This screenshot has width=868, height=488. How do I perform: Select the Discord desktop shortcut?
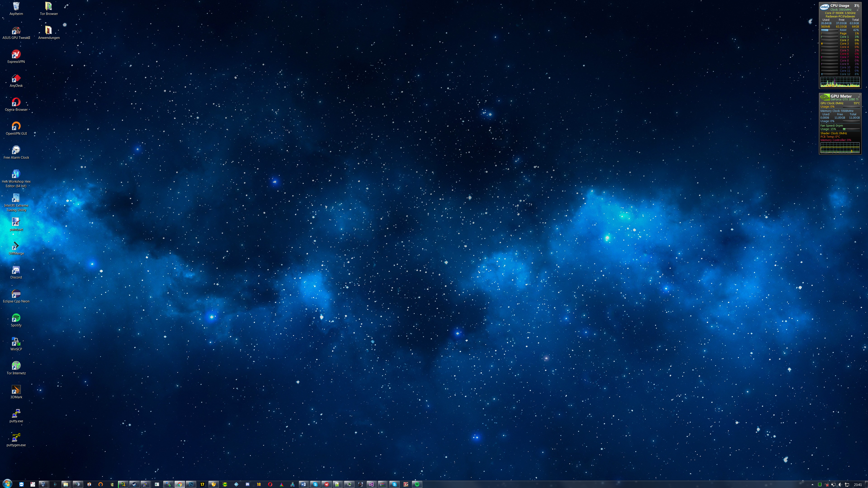tap(16, 272)
